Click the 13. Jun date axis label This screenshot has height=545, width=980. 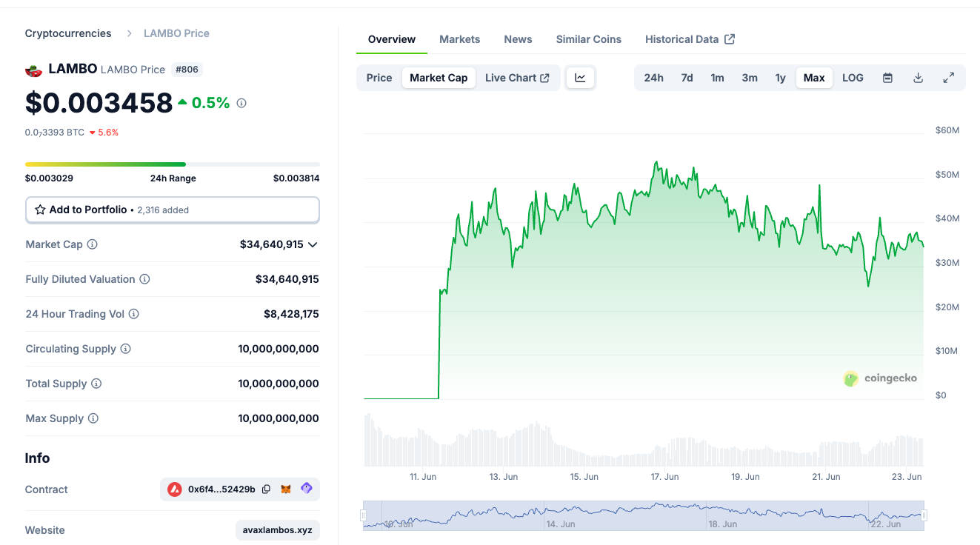504,477
